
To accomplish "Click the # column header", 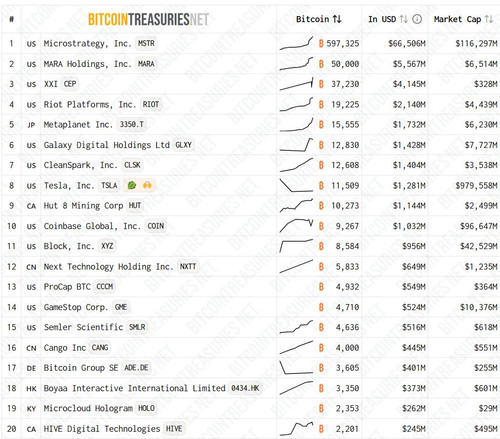I will pyautogui.click(x=11, y=19).
